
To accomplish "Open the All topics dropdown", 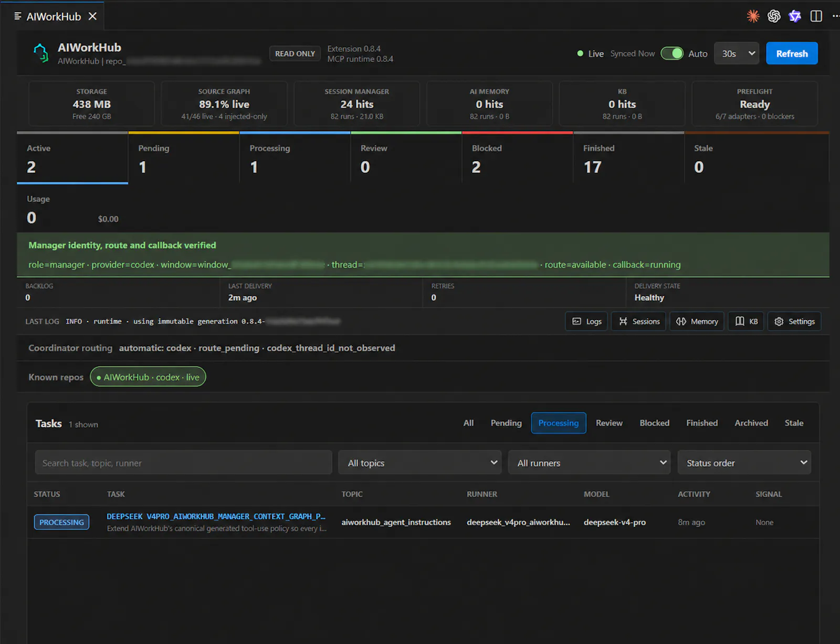I will point(420,463).
